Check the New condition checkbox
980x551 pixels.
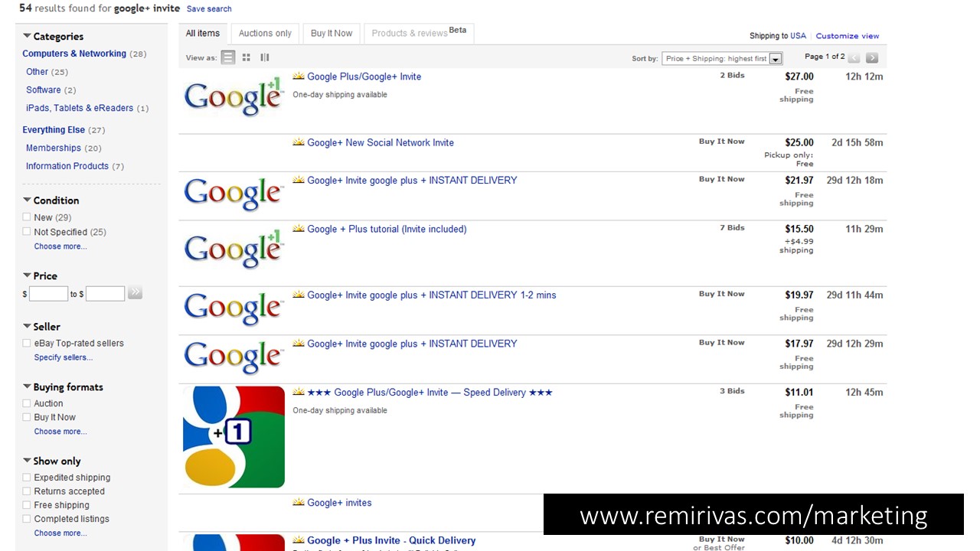[27, 217]
